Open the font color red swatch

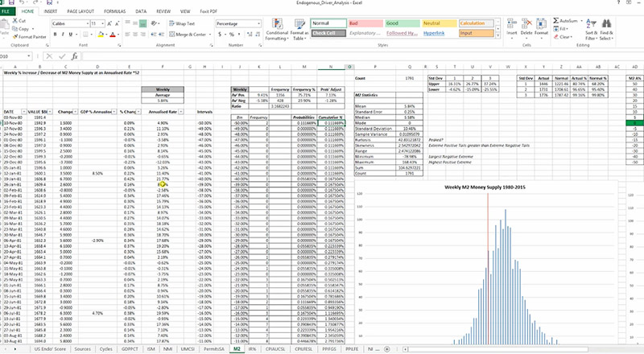(113, 35)
